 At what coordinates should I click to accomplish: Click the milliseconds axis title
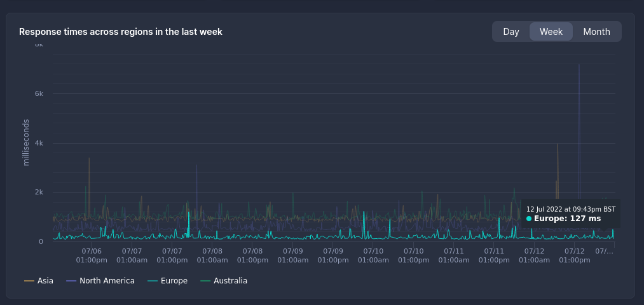click(26, 142)
